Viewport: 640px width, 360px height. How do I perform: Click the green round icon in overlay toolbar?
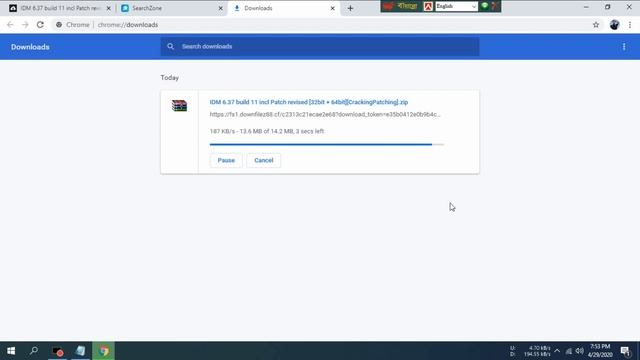(x=484, y=6)
